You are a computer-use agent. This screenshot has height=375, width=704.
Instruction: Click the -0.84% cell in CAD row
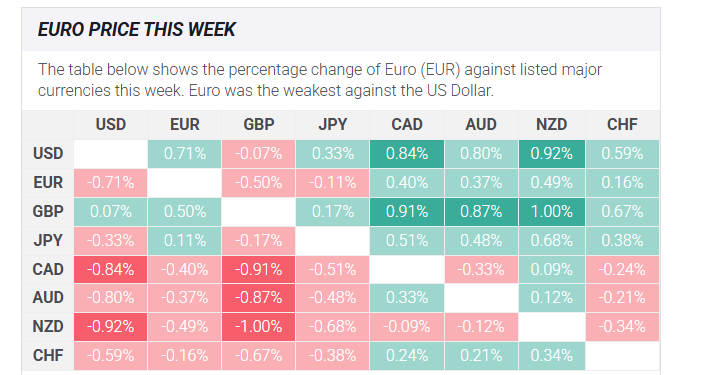coord(110,269)
